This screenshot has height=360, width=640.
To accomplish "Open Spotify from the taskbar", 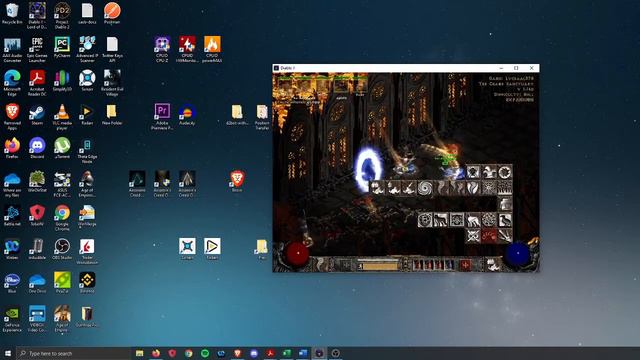I will point(205,353).
